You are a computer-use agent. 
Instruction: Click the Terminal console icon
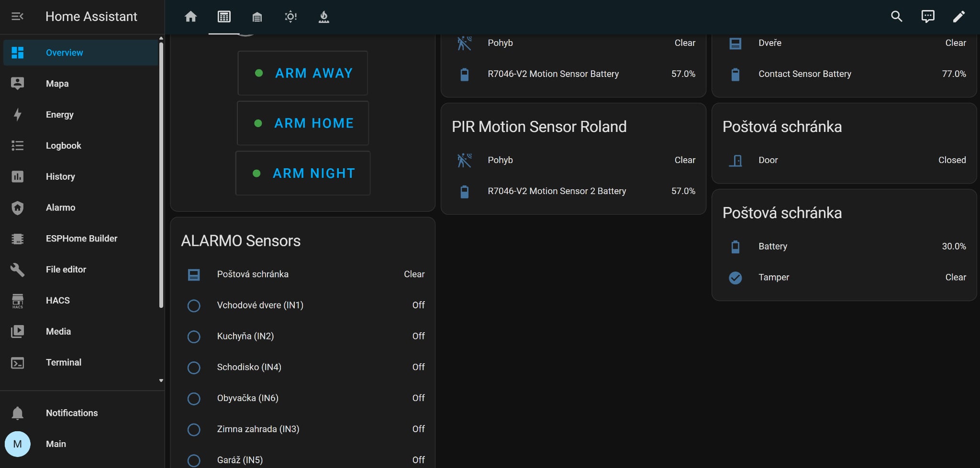[18, 363]
